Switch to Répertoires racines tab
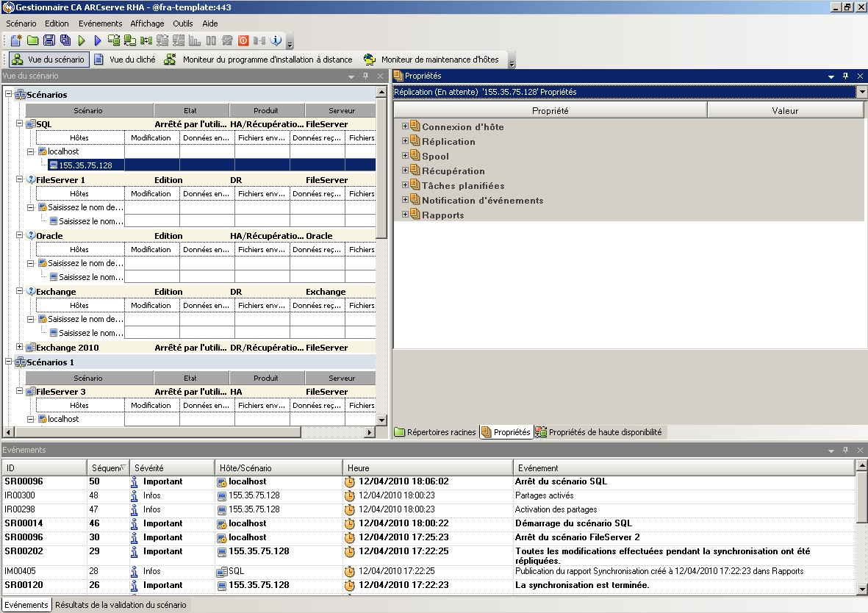Viewport: 868px width, 613px height. [x=435, y=432]
